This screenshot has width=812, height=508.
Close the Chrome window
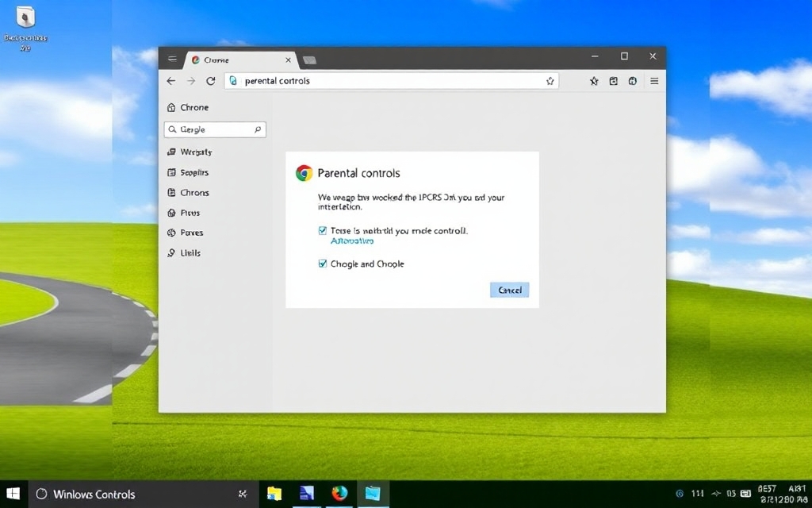pyautogui.click(x=653, y=56)
